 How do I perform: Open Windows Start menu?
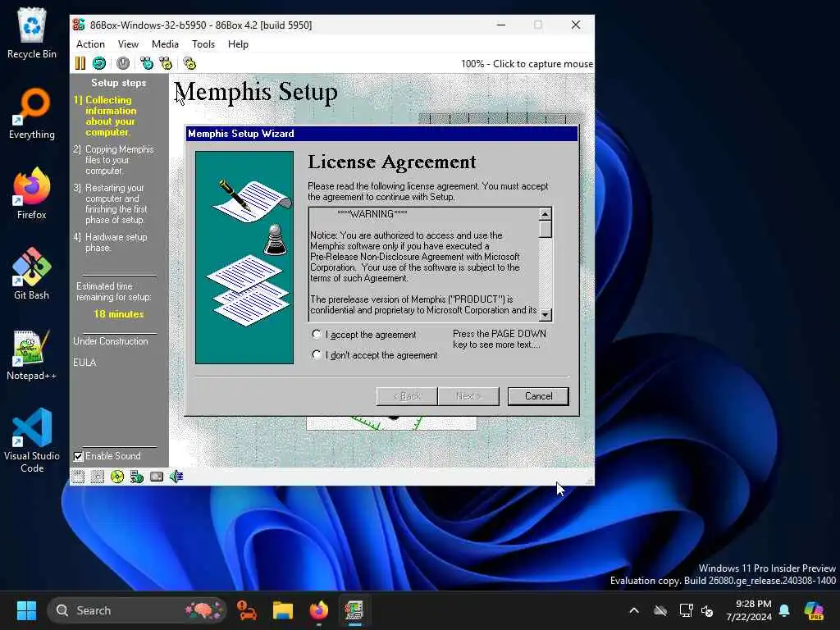coord(26,610)
